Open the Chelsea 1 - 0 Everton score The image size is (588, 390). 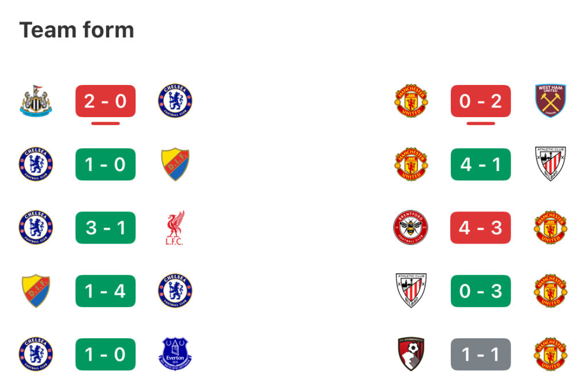pos(106,354)
